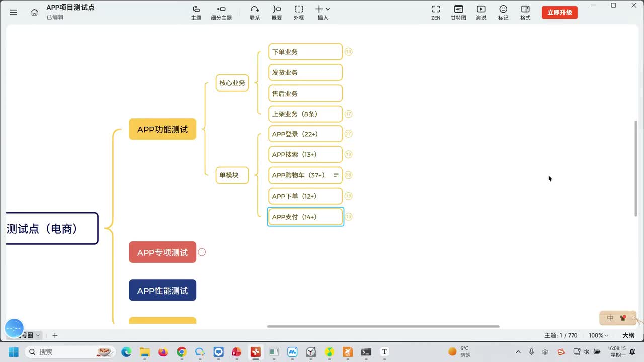The width and height of the screenshot is (644, 362).
Task: Select the 发货业务 topic
Action: pos(305,72)
